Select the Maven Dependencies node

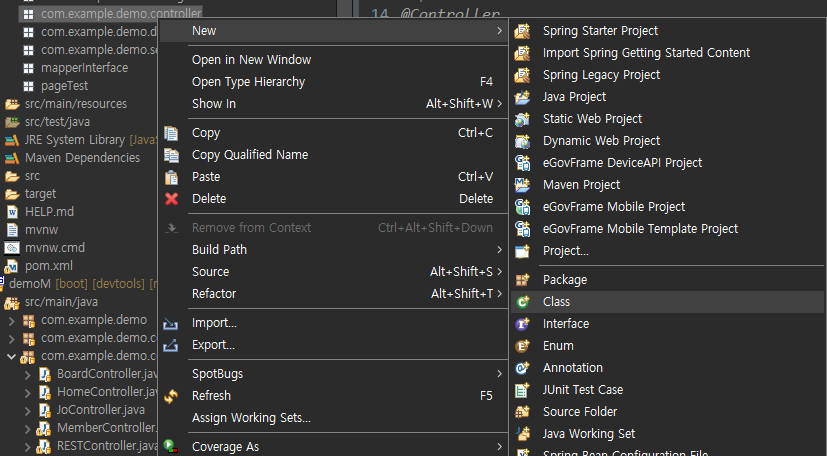point(82,158)
